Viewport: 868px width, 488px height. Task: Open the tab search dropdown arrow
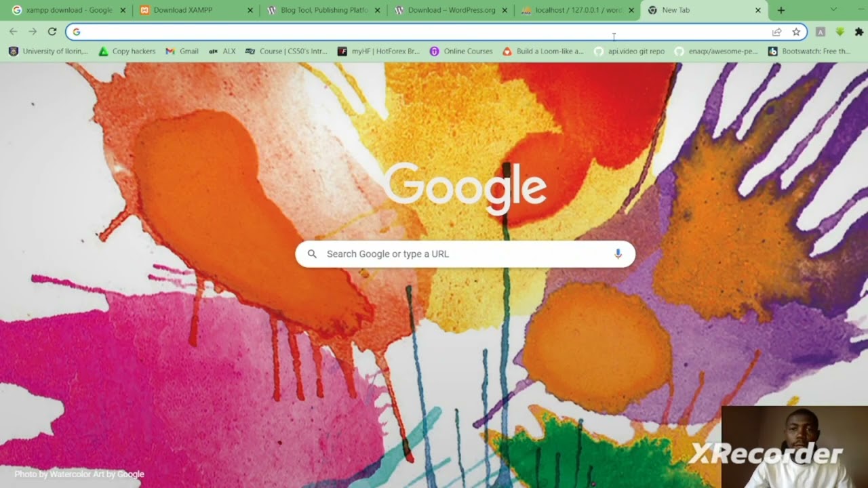click(833, 9)
